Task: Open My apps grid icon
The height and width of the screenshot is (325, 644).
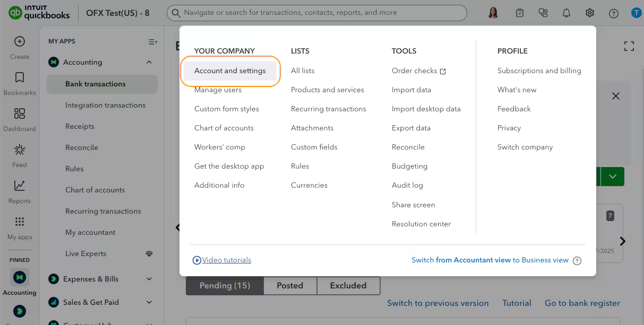Action: 20,222
